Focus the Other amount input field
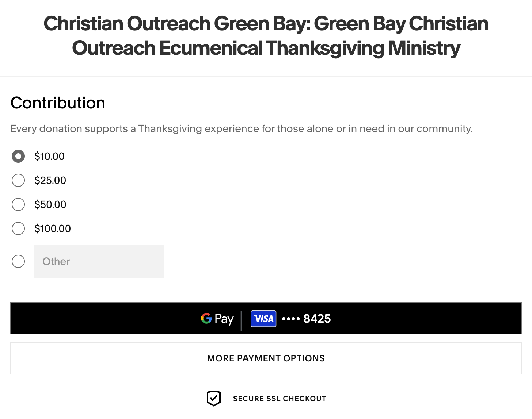This screenshot has height=419, width=532. [99, 261]
